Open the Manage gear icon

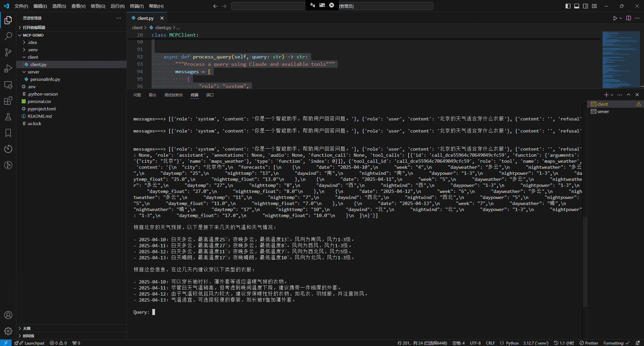8,331
